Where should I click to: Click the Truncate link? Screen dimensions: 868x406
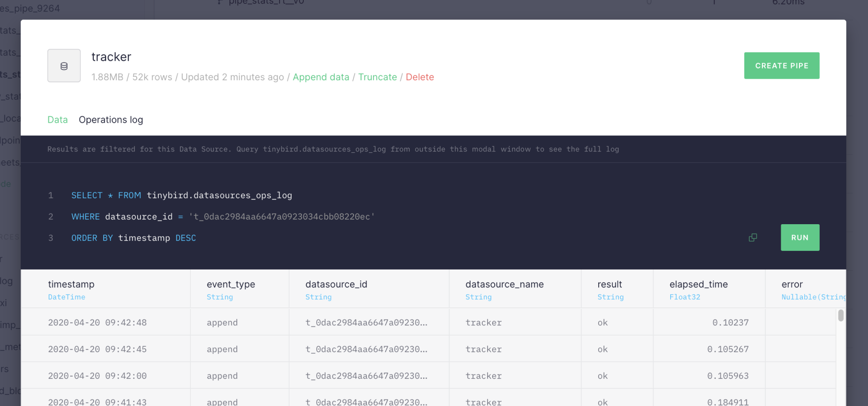point(377,77)
